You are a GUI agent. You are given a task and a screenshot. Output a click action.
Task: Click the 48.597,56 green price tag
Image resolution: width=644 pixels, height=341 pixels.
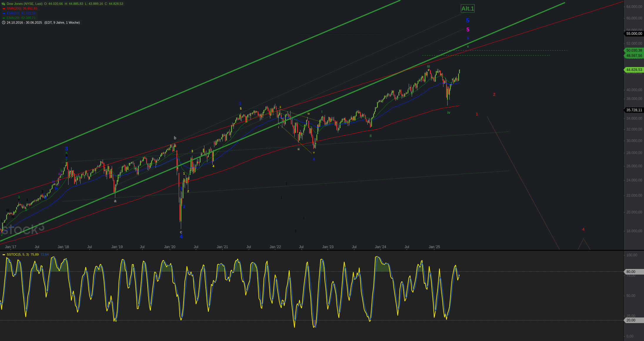[634, 56]
